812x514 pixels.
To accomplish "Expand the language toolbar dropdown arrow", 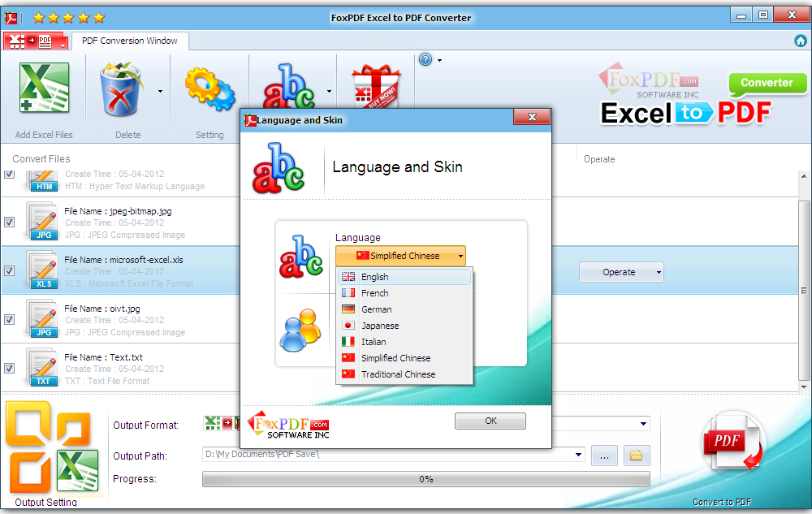I will (x=329, y=91).
